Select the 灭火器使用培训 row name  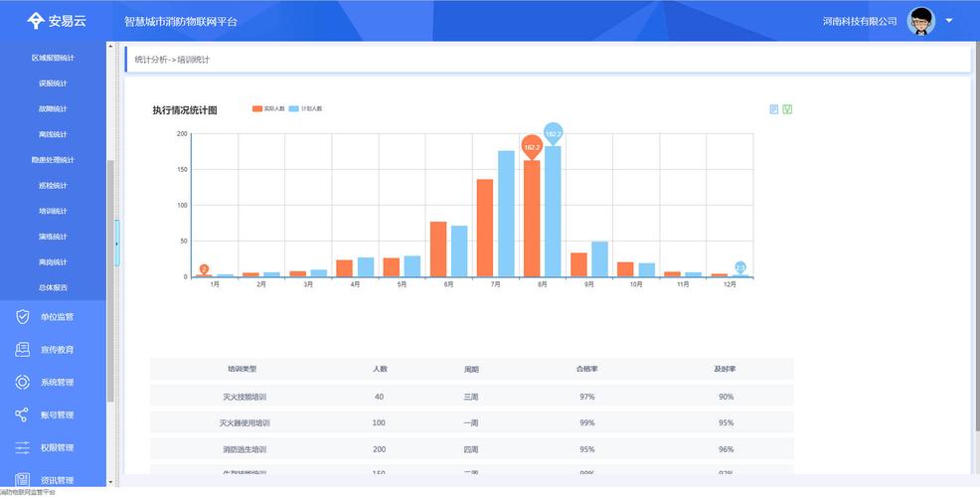coord(245,423)
